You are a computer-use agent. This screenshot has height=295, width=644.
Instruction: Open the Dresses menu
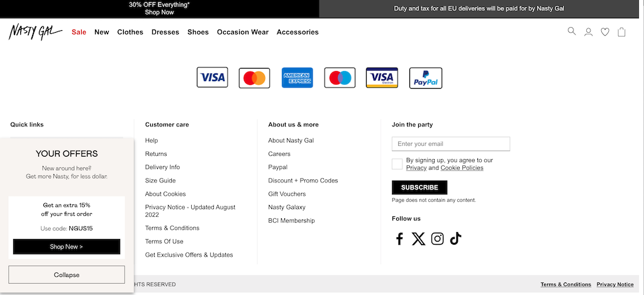165,32
